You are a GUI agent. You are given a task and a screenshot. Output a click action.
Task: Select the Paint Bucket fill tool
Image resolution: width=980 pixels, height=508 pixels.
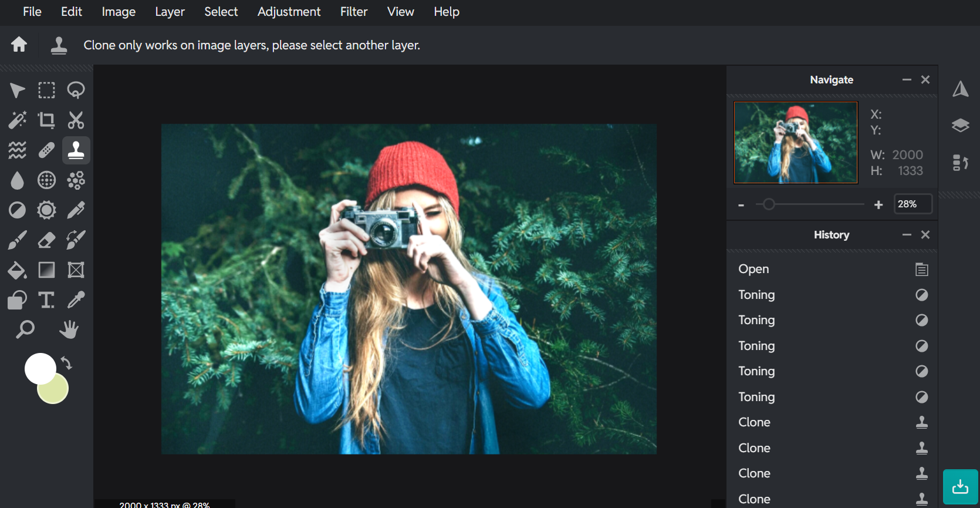click(17, 270)
